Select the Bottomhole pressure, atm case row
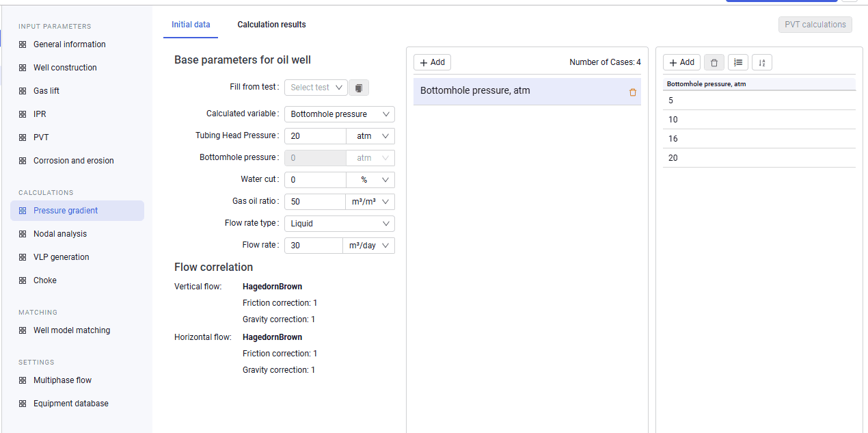 tap(527, 91)
